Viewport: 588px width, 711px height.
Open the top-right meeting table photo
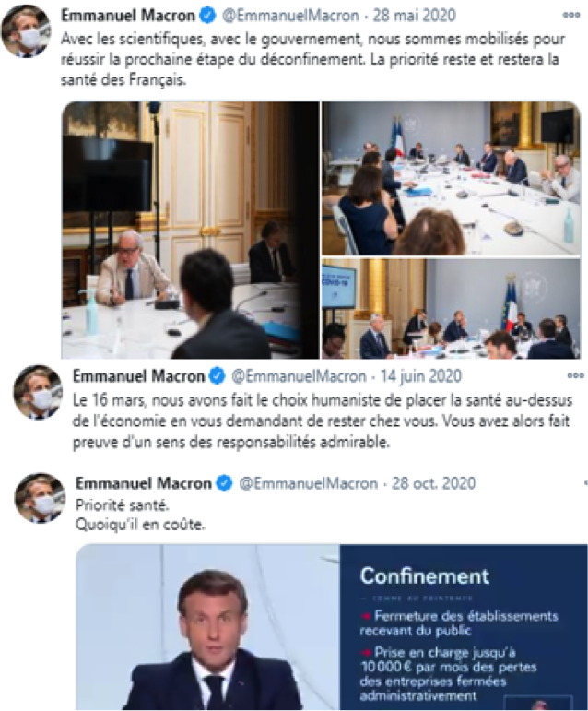[451, 178]
